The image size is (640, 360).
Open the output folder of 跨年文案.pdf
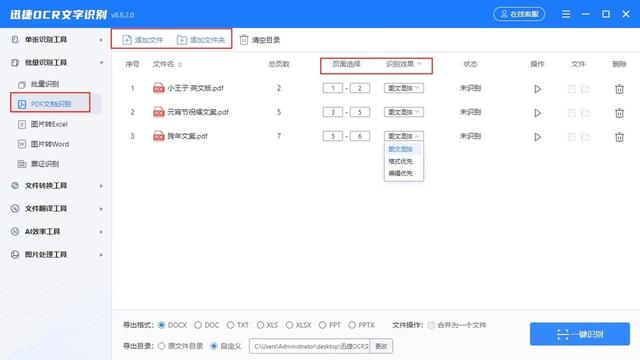click(x=585, y=137)
